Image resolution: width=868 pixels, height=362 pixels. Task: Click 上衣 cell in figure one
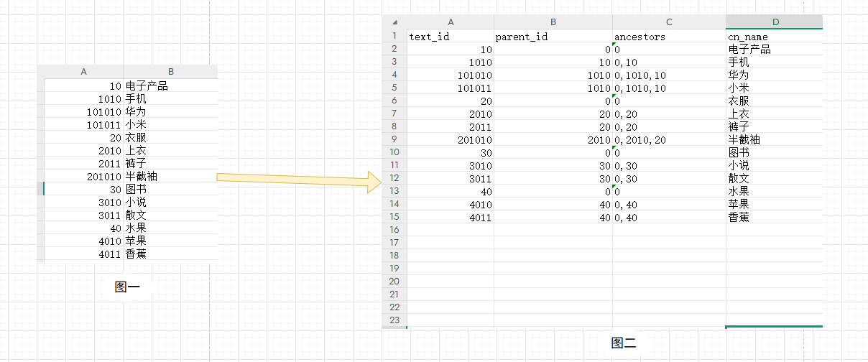tap(170, 151)
